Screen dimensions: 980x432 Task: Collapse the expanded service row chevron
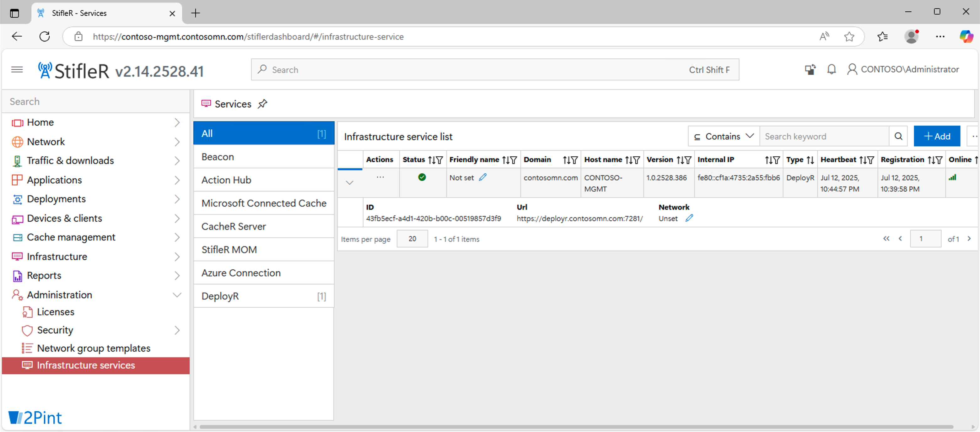350,183
